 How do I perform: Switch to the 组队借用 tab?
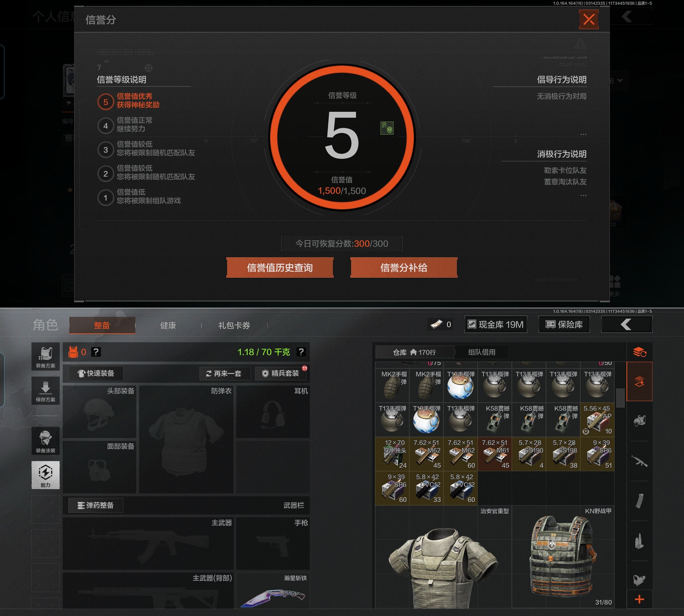(481, 352)
